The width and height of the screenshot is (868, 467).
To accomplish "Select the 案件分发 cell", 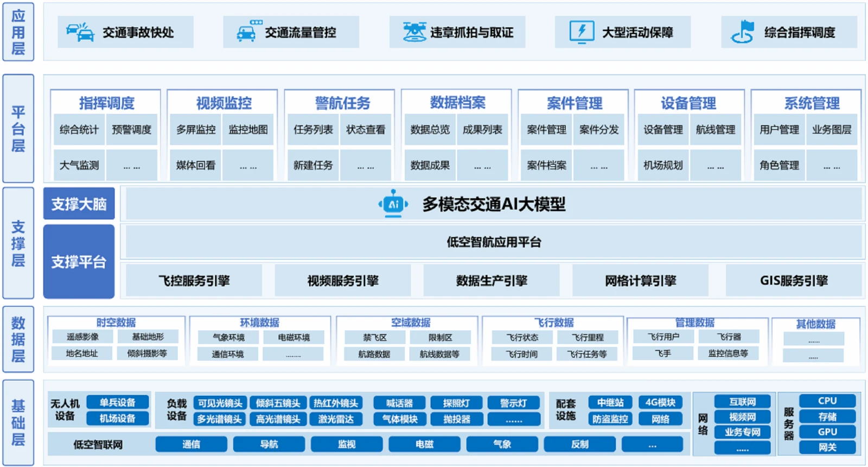I will click(599, 130).
